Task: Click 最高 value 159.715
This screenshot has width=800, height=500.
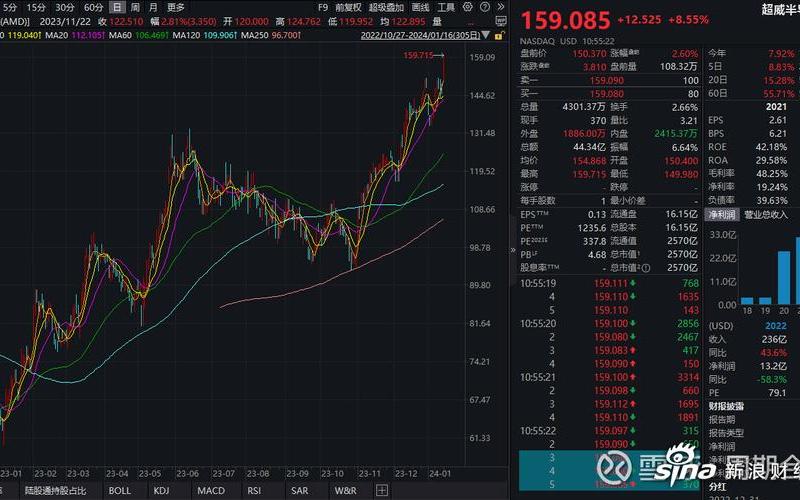Action: pyautogui.click(x=589, y=174)
